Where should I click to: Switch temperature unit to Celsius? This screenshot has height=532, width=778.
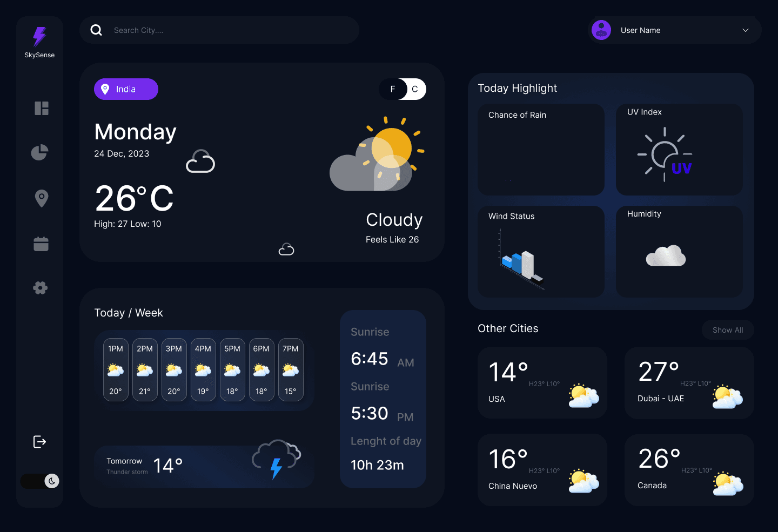click(x=414, y=89)
